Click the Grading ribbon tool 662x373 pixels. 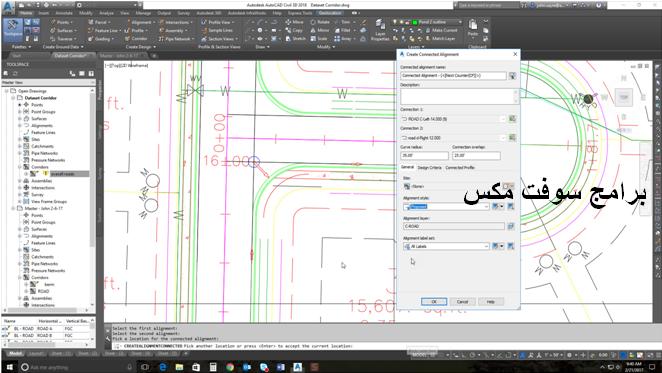pyautogui.click(x=100, y=38)
